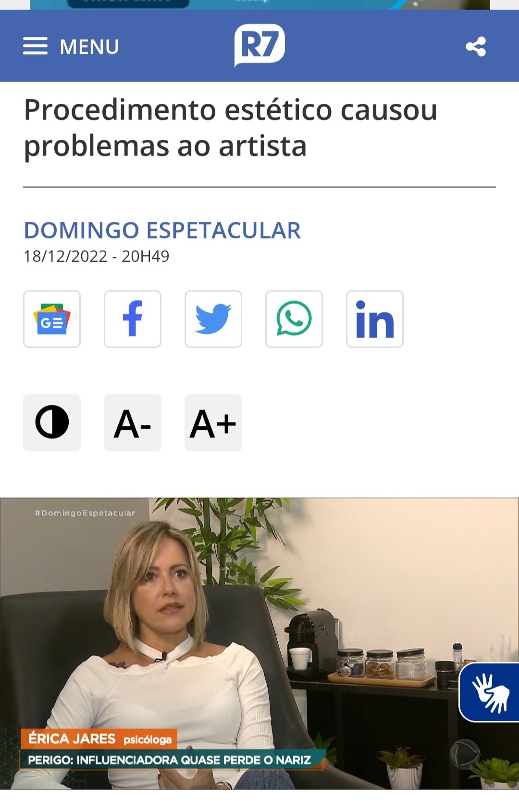The height and width of the screenshot is (812, 519).
Task: Click the headline about procedimento estético
Action: [x=231, y=128]
